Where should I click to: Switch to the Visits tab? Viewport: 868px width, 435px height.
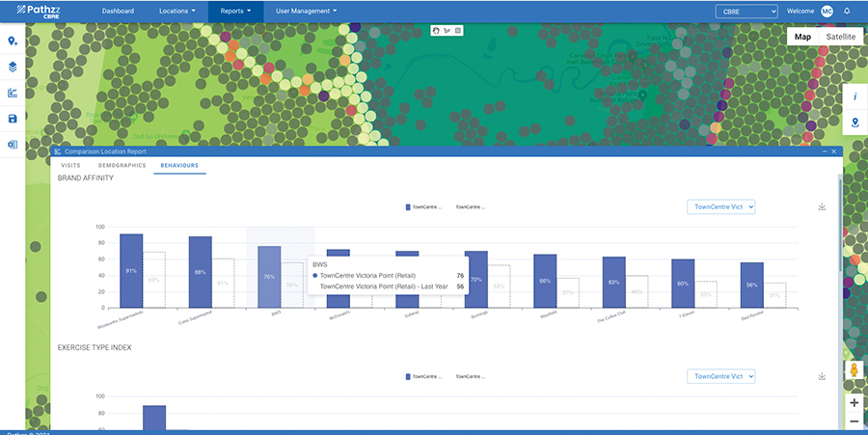click(x=71, y=166)
